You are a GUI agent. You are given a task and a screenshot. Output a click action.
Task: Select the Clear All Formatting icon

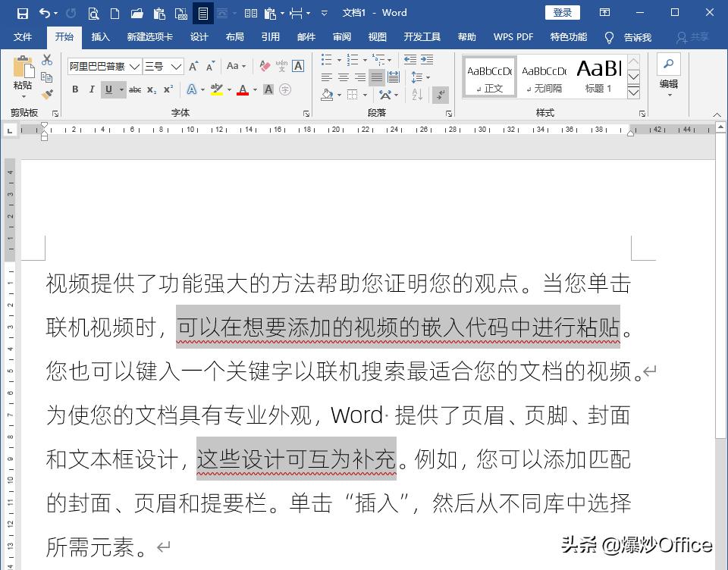coord(265,66)
